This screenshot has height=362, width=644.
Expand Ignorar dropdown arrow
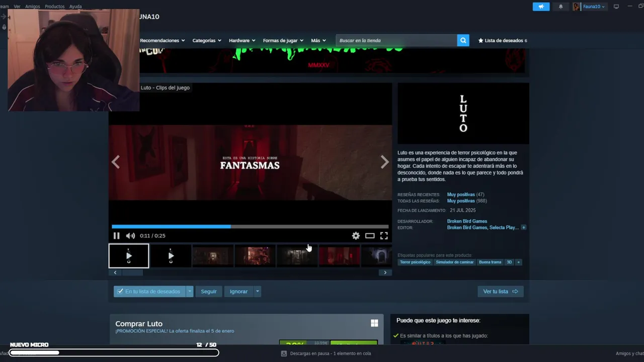pyautogui.click(x=257, y=292)
